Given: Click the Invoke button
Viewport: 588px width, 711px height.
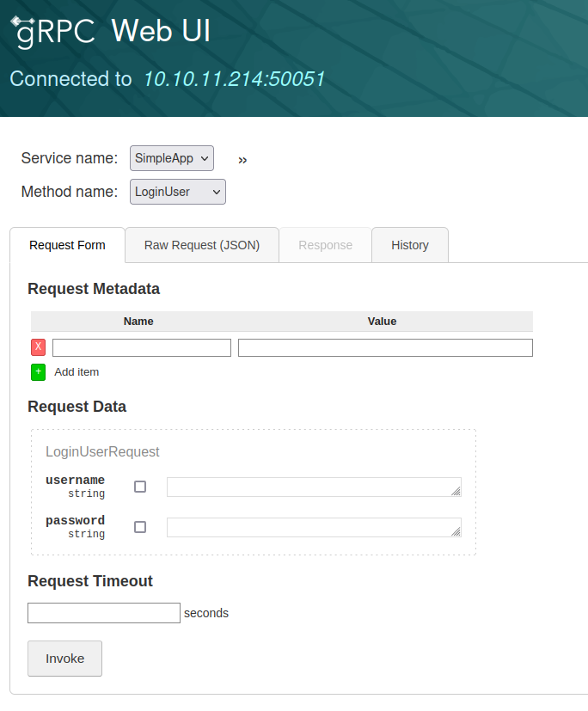Looking at the screenshot, I should (64, 659).
